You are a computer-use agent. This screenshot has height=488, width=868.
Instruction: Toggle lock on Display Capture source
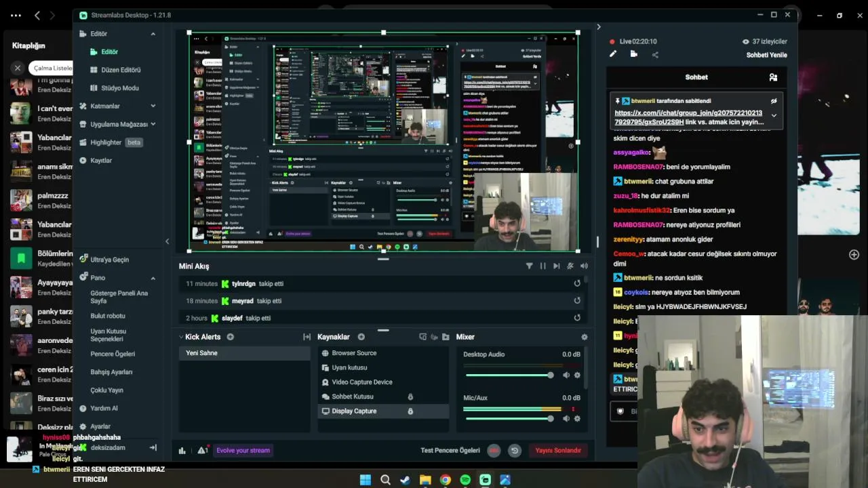(410, 411)
